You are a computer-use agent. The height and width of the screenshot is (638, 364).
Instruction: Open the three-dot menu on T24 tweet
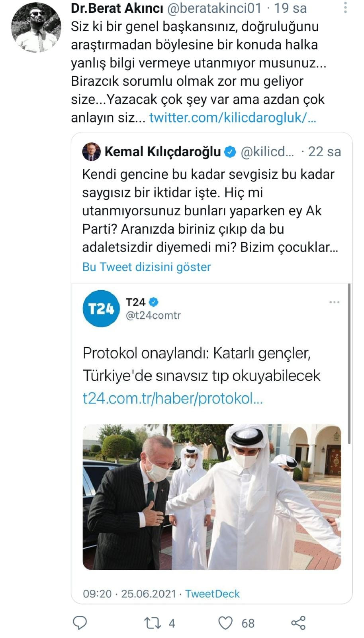point(335,302)
